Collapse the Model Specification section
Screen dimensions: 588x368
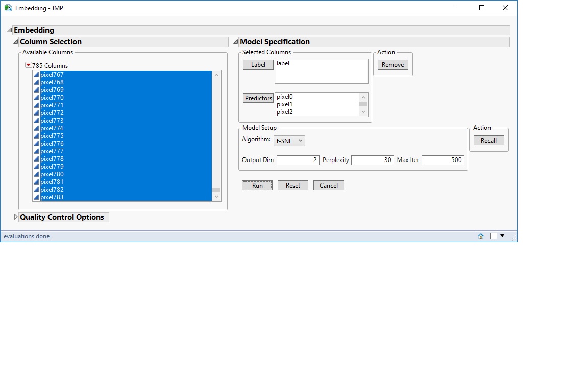tap(235, 41)
